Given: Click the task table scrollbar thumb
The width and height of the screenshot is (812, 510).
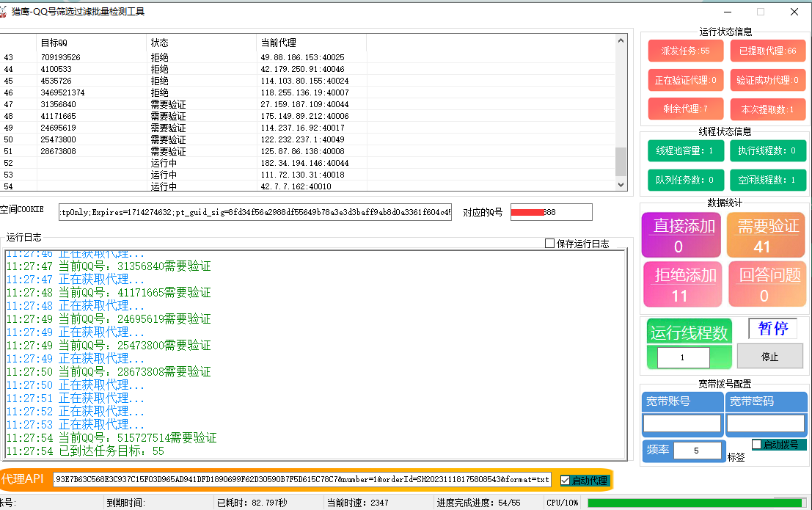Looking at the screenshot, I should coord(621,161).
